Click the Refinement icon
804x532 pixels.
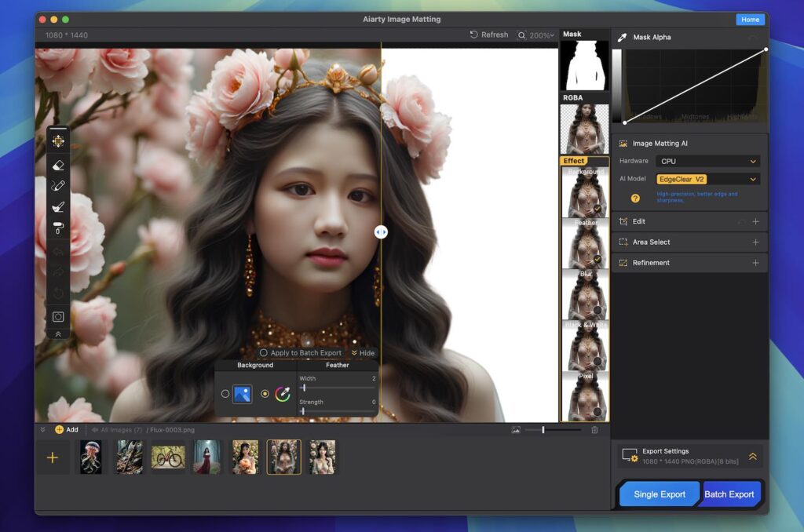[623, 263]
